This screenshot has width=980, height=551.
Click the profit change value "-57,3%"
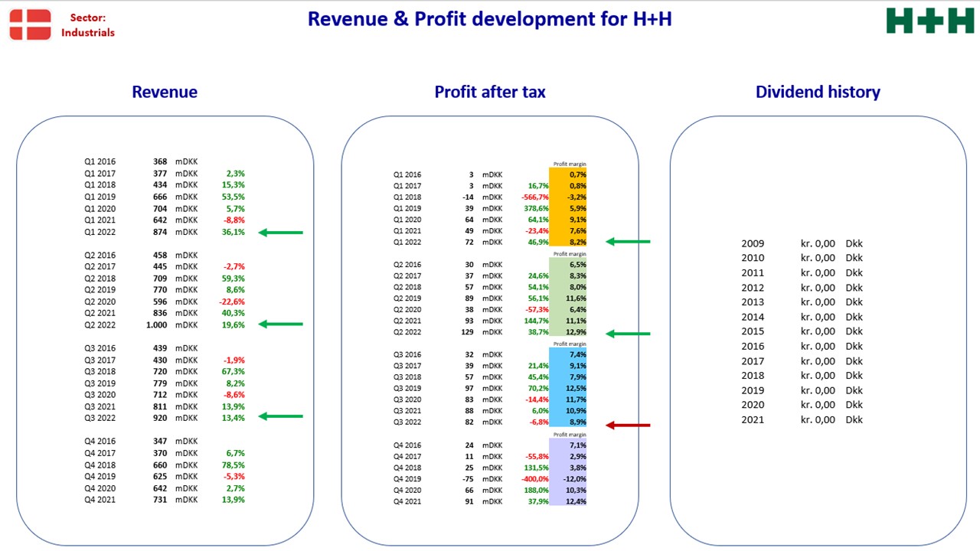[x=537, y=310]
